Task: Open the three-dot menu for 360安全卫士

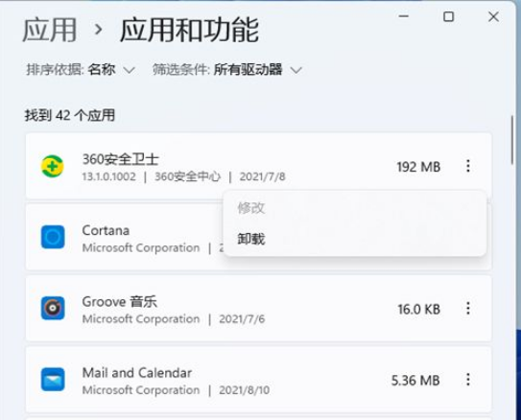Action: pos(468,166)
